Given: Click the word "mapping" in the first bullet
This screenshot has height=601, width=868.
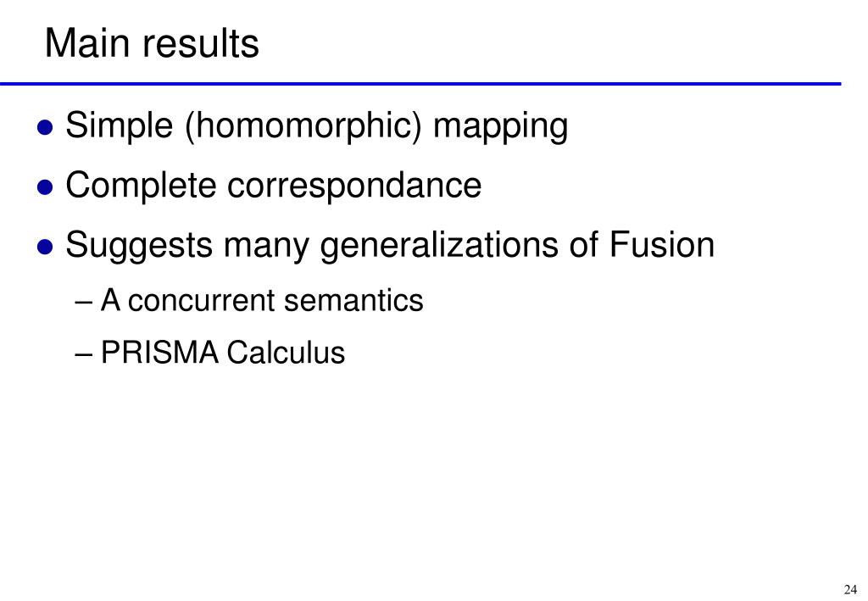Looking at the screenshot, I should click(x=500, y=127).
